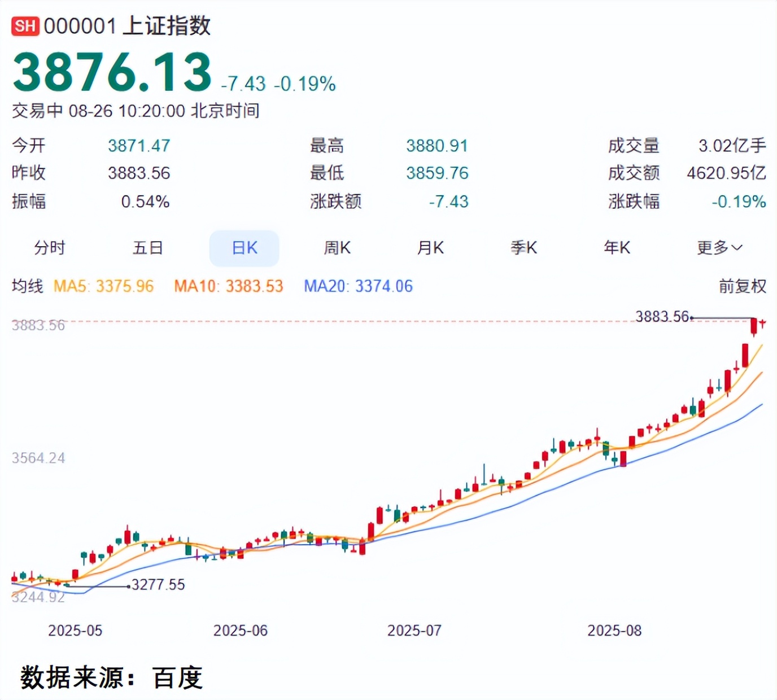Click the current price 3876.13

tap(112, 72)
